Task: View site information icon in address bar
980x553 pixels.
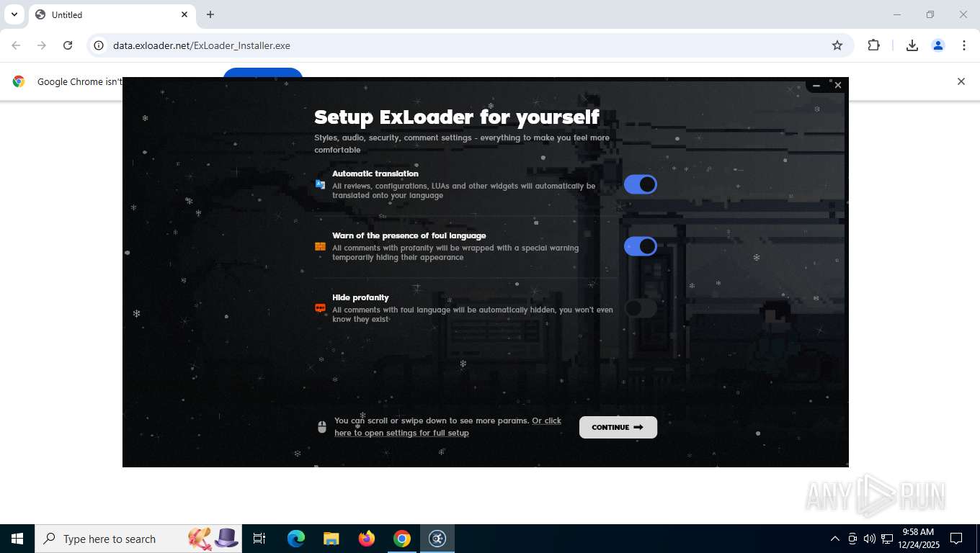Action: pyautogui.click(x=99, y=45)
